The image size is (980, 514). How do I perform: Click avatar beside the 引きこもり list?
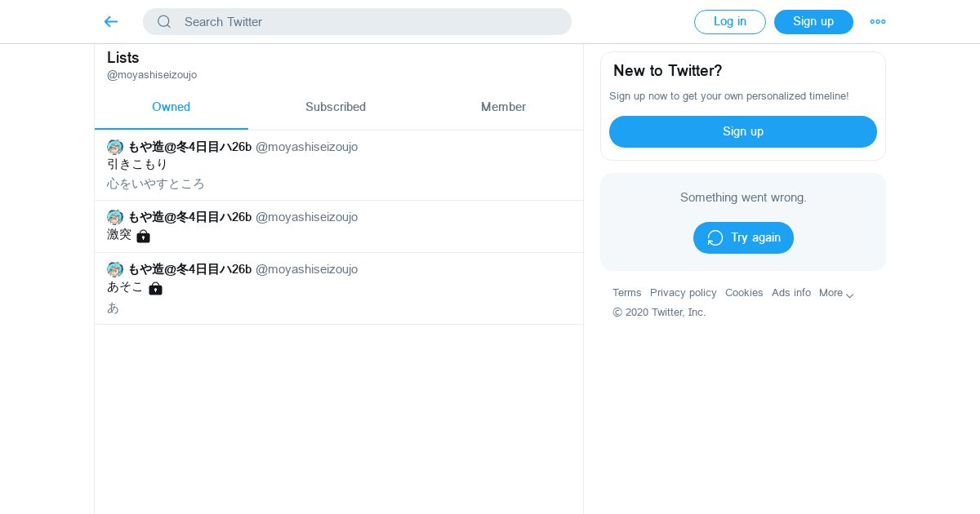point(115,148)
